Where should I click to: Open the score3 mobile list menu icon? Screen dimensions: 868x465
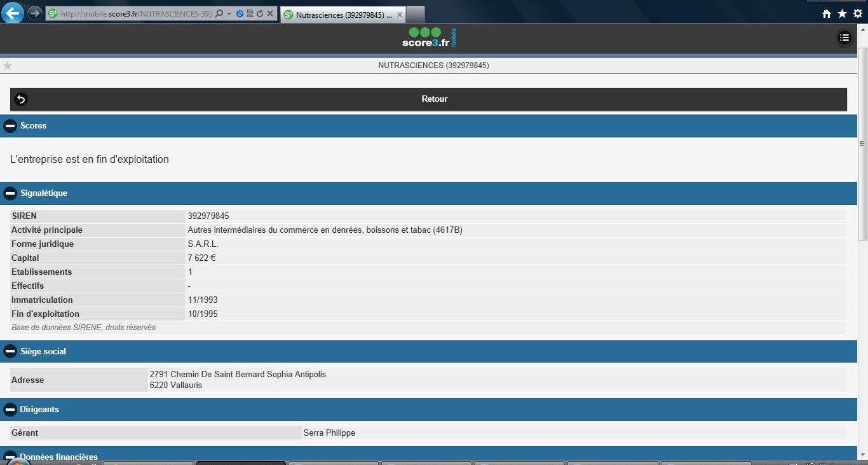point(844,38)
